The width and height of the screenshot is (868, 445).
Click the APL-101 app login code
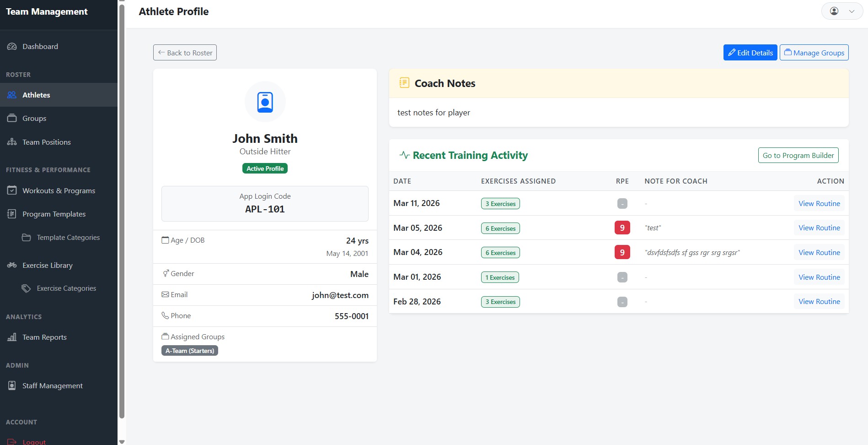click(265, 209)
